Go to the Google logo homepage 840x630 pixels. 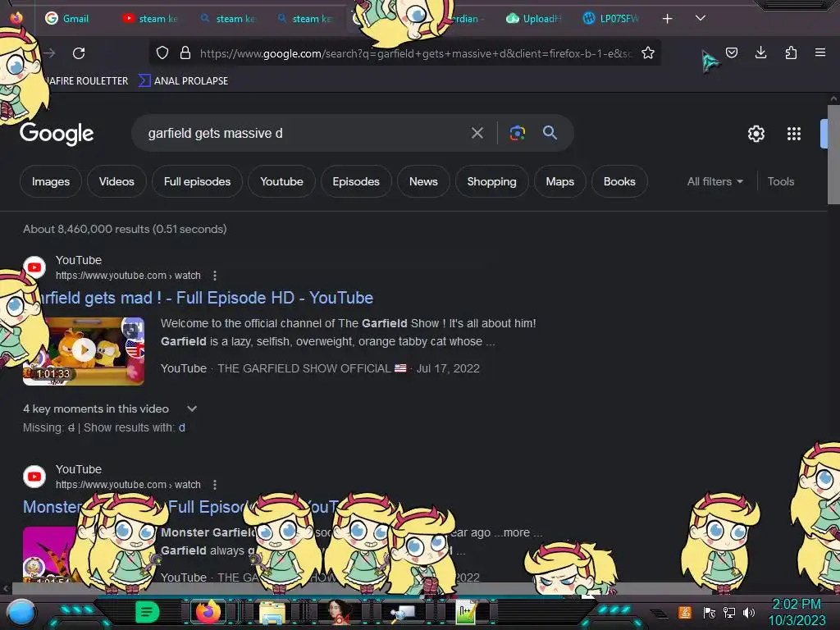coord(57,134)
